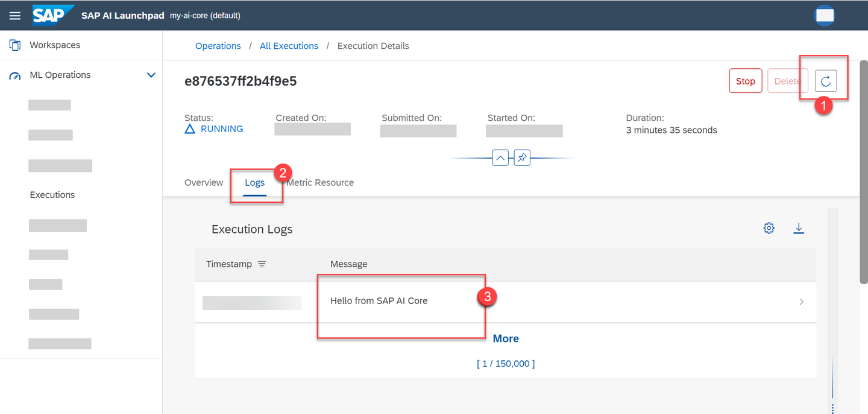This screenshot has height=414, width=868.
Task: Load More log entries
Action: pos(506,339)
